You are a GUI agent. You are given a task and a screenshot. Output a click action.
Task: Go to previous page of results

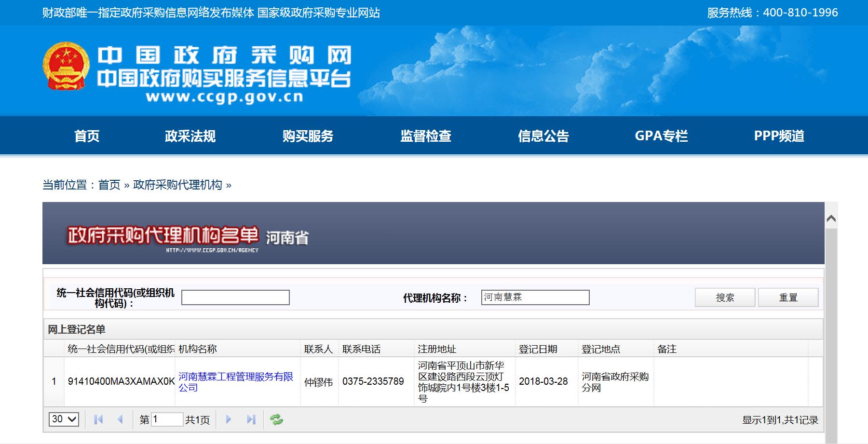[120, 419]
